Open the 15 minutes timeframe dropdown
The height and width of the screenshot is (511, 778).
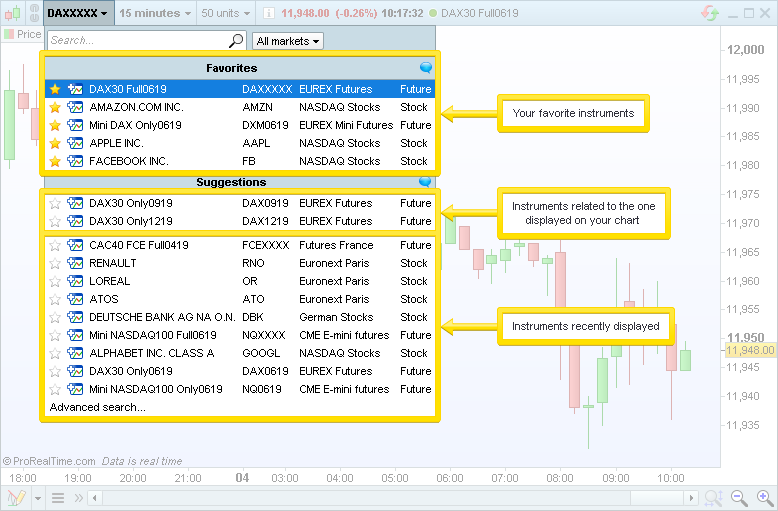point(155,14)
